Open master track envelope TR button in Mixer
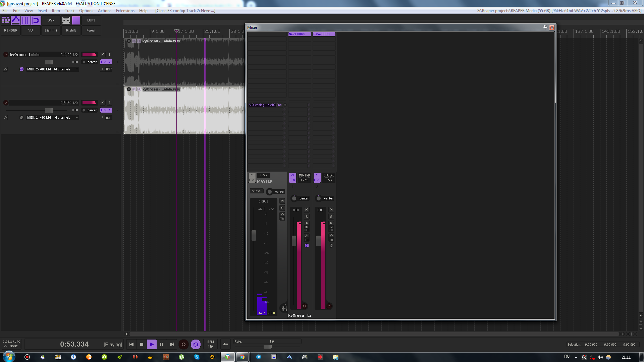 282,216
